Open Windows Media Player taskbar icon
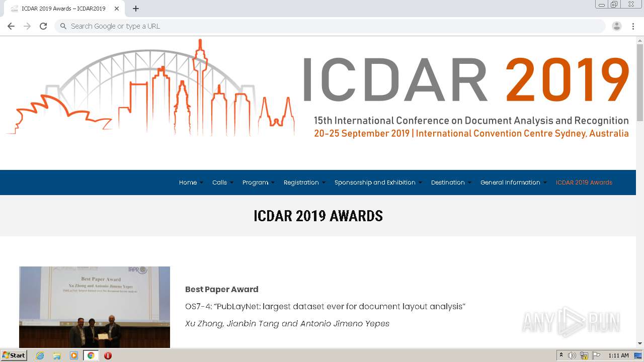Viewport: 644px width, 362px height. click(x=74, y=355)
